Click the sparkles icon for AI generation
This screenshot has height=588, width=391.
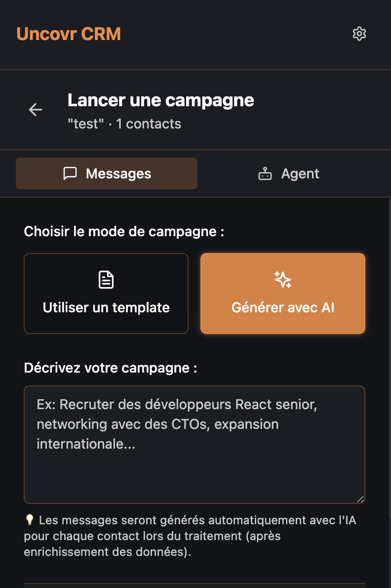pyautogui.click(x=283, y=280)
